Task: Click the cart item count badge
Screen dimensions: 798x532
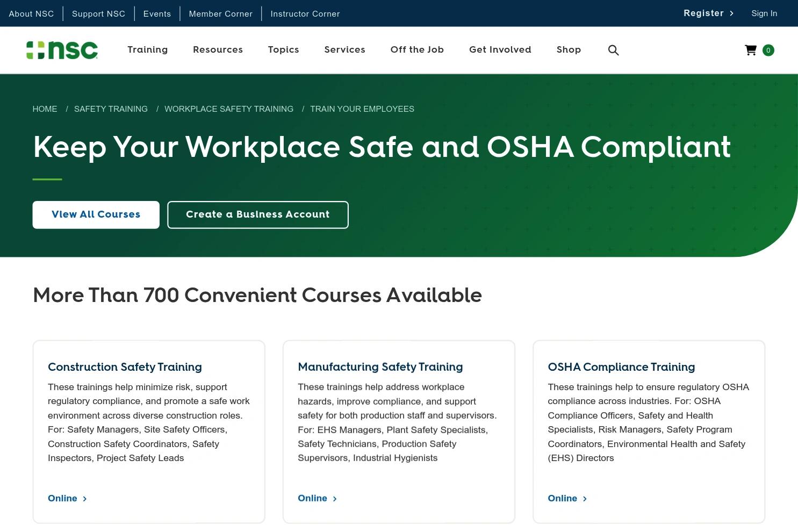Action: (x=768, y=50)
